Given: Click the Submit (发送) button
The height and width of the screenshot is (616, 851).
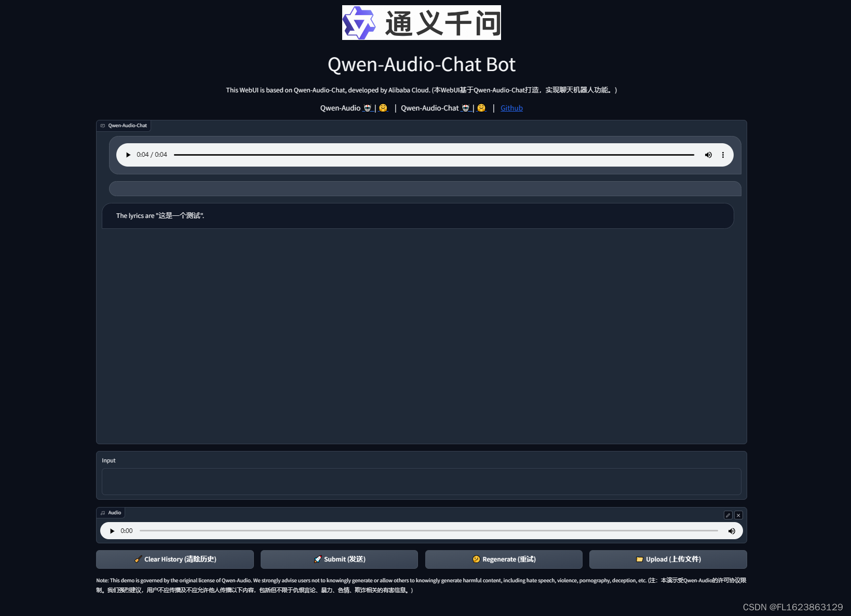Looking at the screenshot, I should point(339,559).
